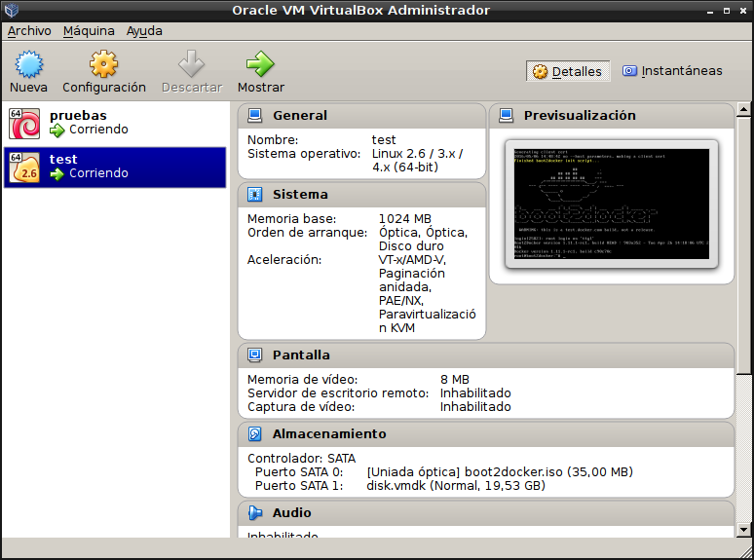Open Configuración gear icon in toolbar

point(104,65)
